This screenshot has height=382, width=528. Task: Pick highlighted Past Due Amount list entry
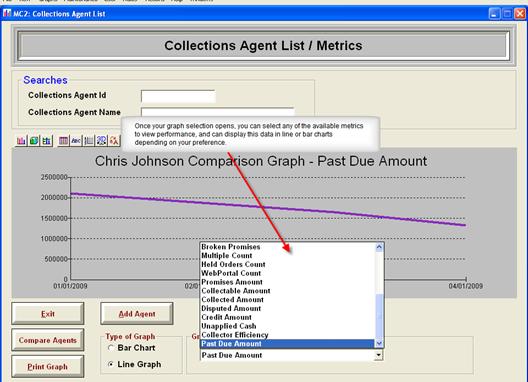click(287, 344)
